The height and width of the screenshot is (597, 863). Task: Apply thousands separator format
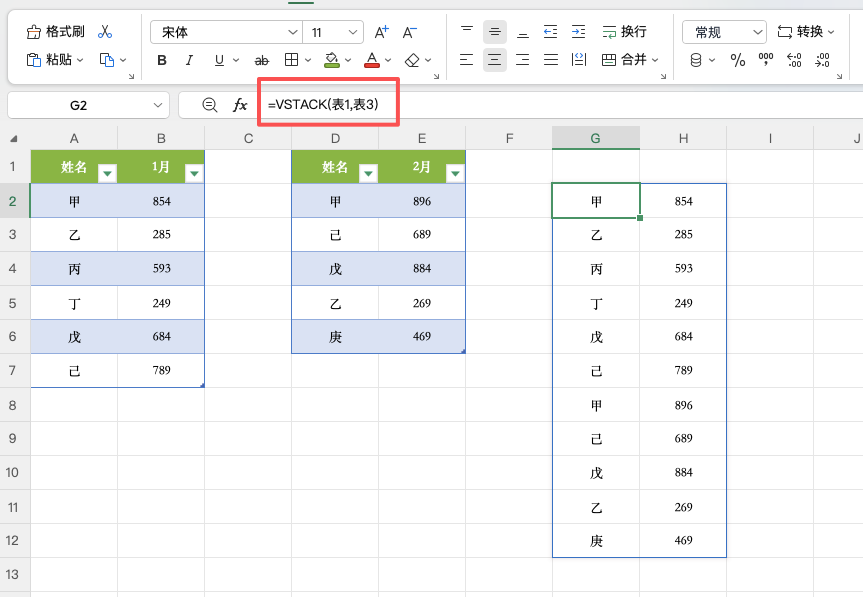(766, 59)
